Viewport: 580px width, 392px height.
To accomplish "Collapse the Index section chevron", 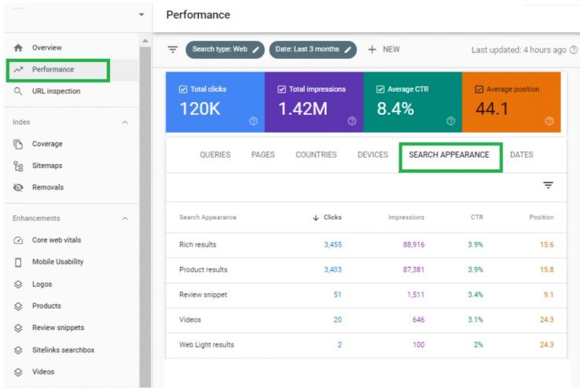I will point(125,123).
